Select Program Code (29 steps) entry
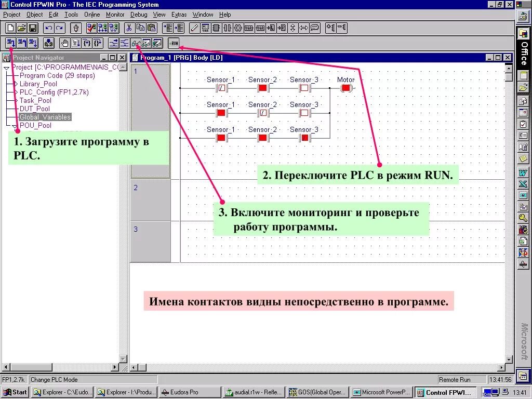532x399 pixels. point(57,76)
